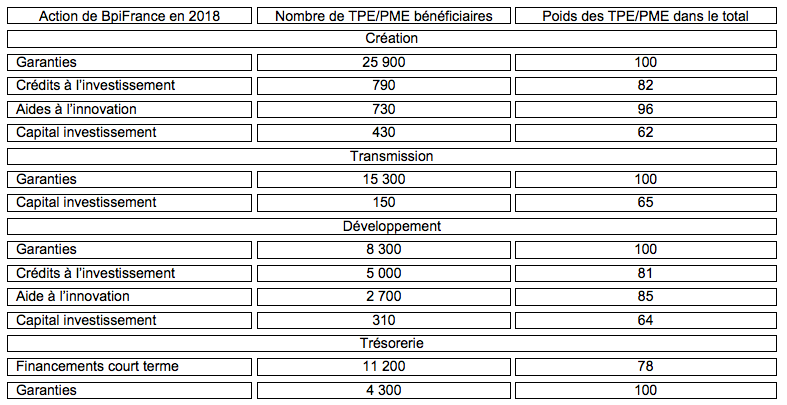Click the "Trésorerie" section heading
The width and height of the screenshot is (787, 405).
391,343
